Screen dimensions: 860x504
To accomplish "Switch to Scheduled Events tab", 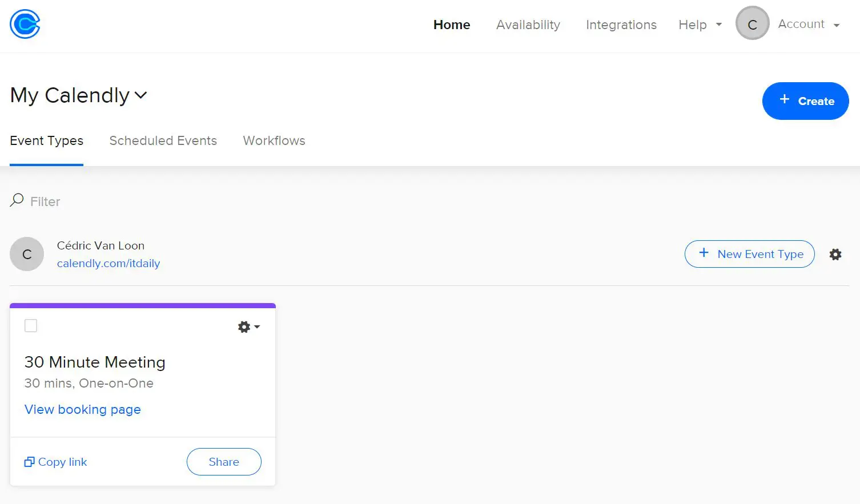I will point(163,140).
